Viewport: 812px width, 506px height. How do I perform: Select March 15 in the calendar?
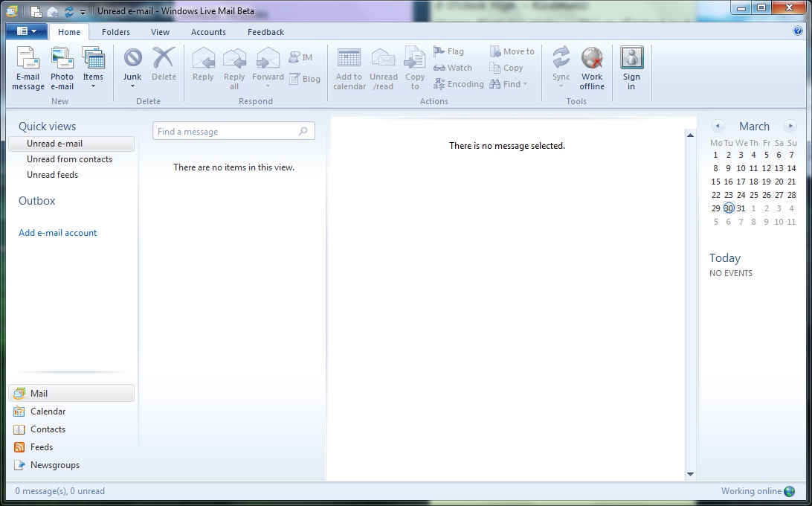point(715,182)
